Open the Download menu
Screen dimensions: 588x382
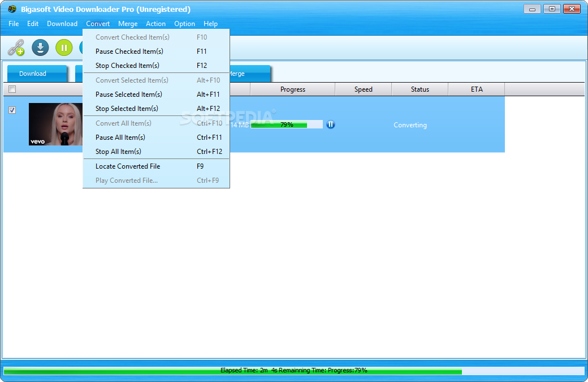click(x=62, y=24)
